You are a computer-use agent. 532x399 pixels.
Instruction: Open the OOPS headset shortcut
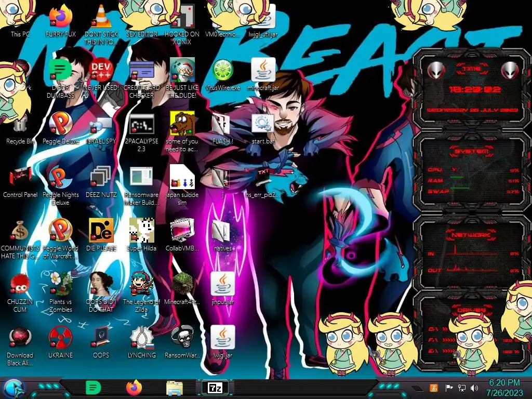pyautogui.click(x=101, y=342)
